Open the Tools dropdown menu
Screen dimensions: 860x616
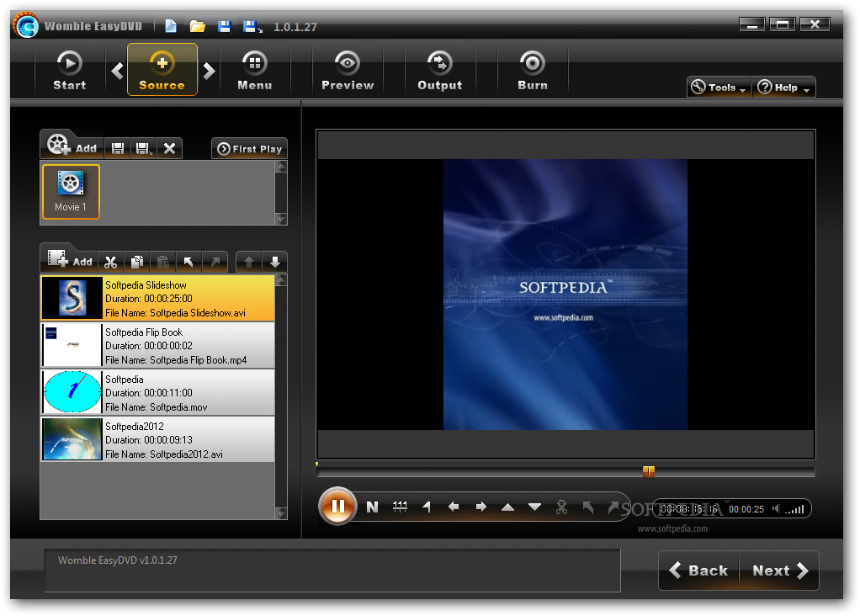[719, 88]
